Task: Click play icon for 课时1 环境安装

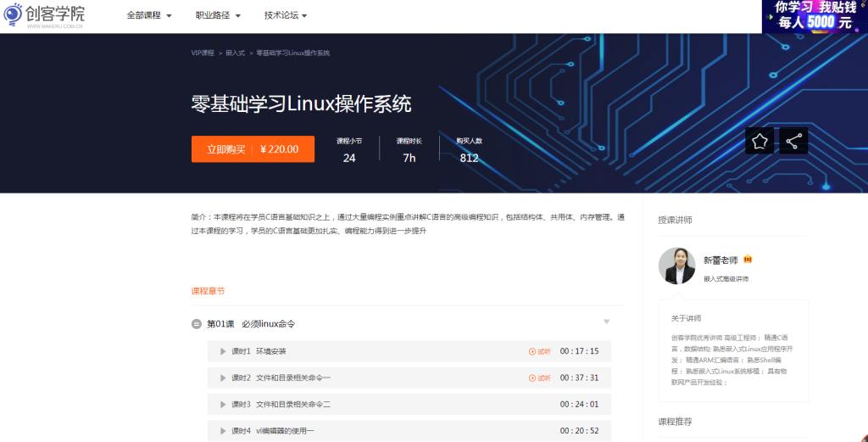Action: pos(223,351)
